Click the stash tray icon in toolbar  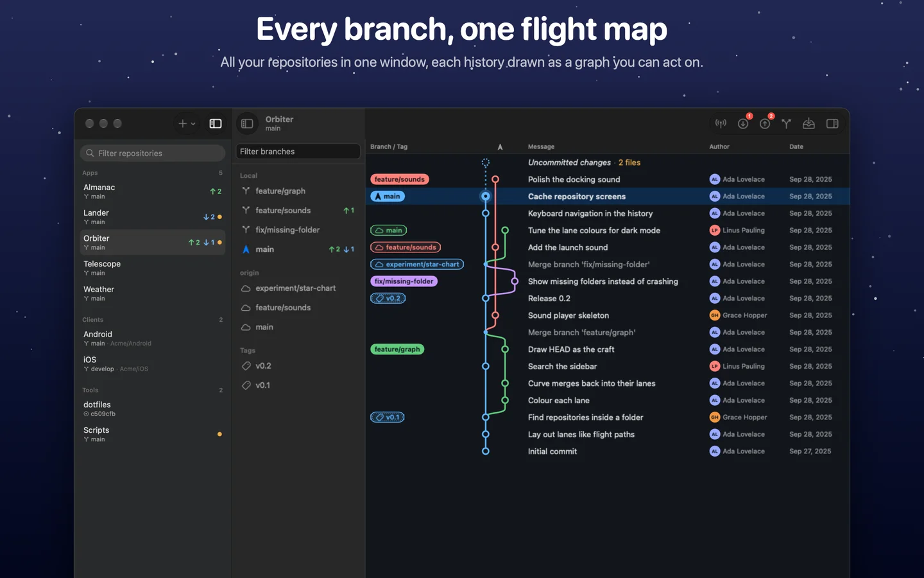pyautogui.click(x=809, y=123)
